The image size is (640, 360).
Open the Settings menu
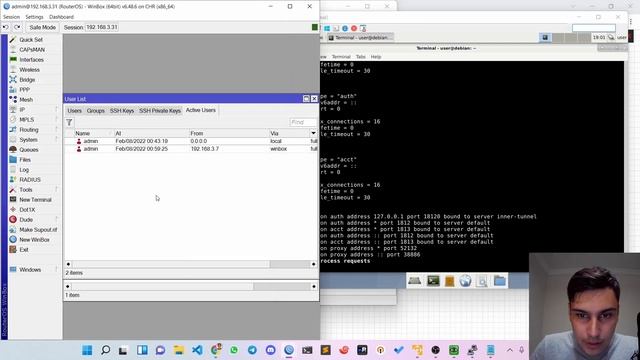click(x=34, y=17)
